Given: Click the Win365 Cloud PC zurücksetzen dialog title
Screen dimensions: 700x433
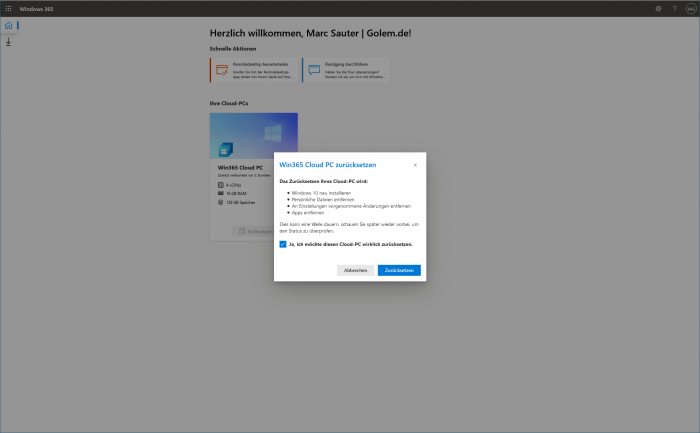Looking at the screenshot, I should coord(328,165).
